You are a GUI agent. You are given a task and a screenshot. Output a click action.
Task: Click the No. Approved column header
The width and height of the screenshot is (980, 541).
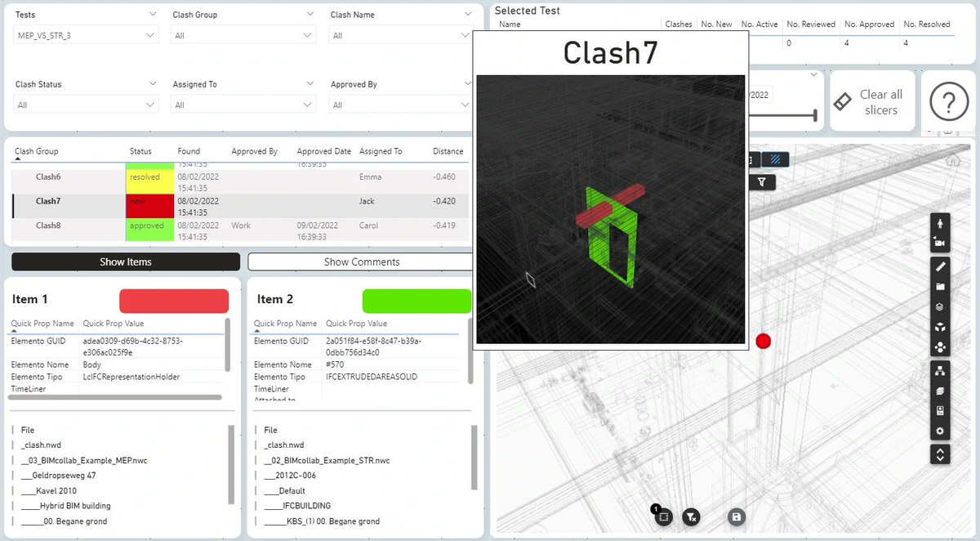(x=869, y=25)
